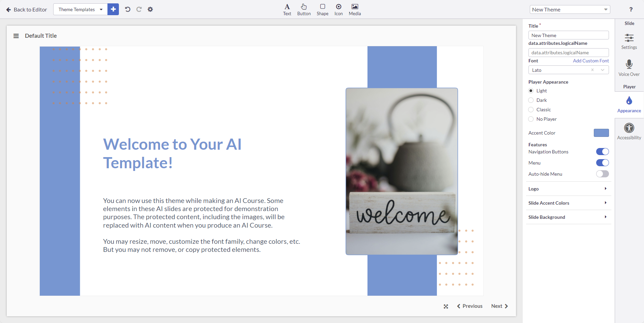This screenshot has width=644, height=323.
Task: Switch to the Accessibility panel
Action: pos(629,131)
